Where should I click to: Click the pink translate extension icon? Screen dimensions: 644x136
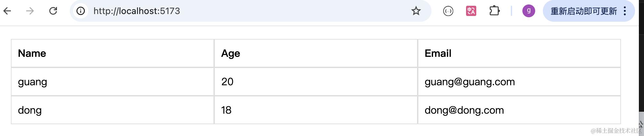pos(471,11)
